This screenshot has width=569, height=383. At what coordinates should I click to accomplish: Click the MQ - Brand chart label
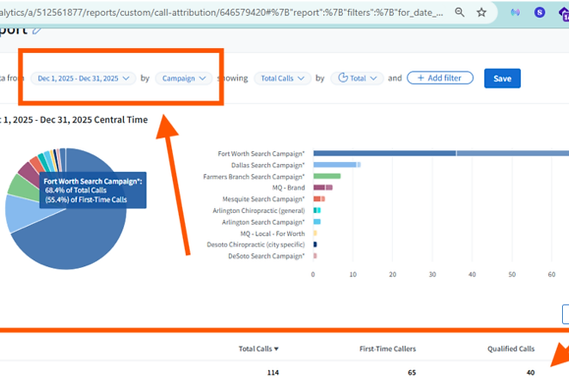(x=288, y=188)
